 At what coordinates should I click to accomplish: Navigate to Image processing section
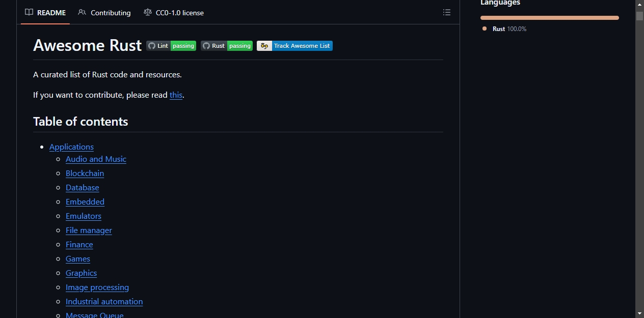[x=97, y=287]
